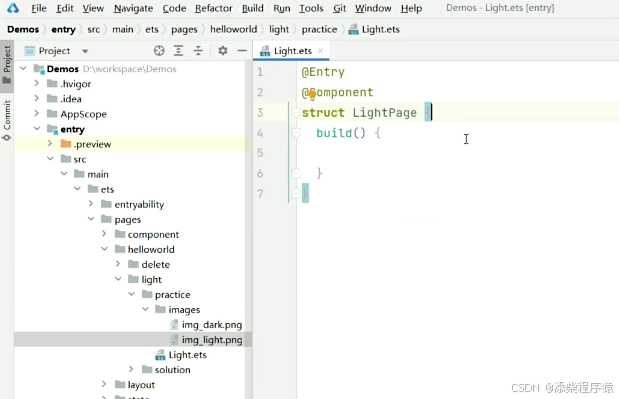This screenshot has width=619, height=399.
Task: Expand the AppScope folder
Action: tap(36, 113)
